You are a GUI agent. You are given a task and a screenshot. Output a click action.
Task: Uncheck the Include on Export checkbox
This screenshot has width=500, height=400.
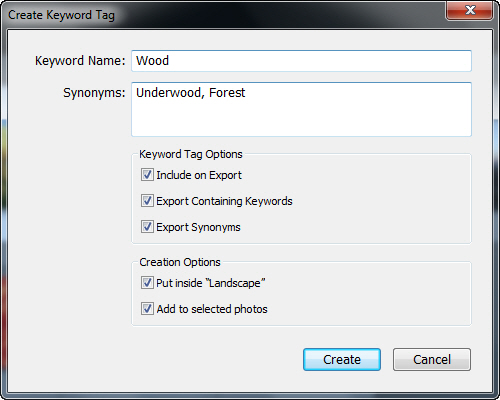[x=147, y=175]
